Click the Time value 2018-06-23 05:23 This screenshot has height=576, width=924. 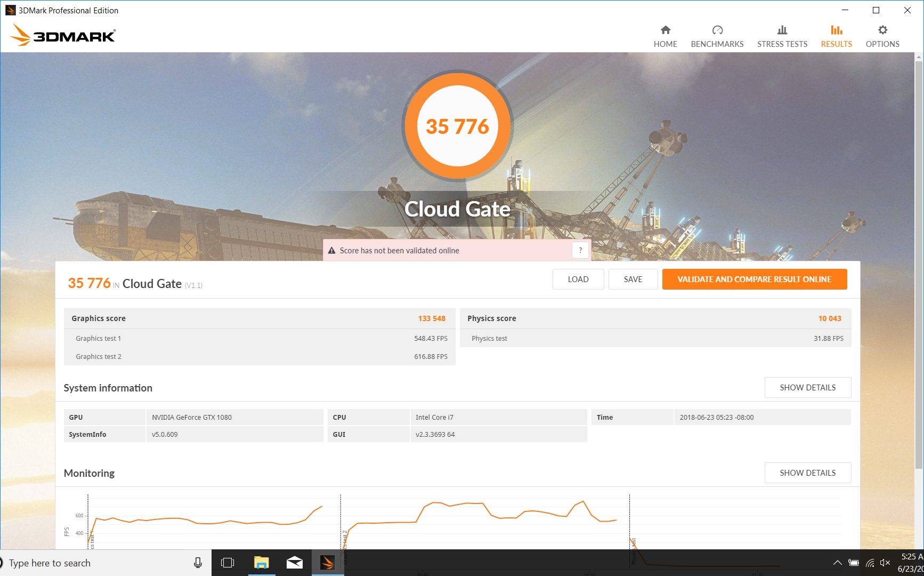[717, 418]
